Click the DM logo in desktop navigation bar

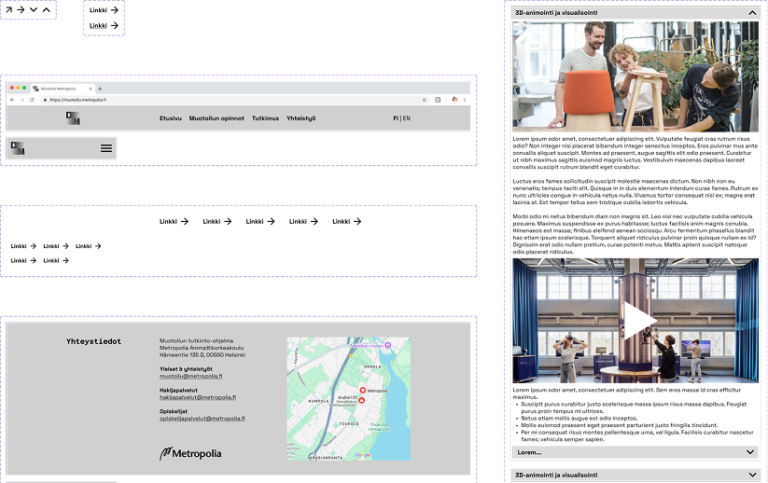[73, 118]
